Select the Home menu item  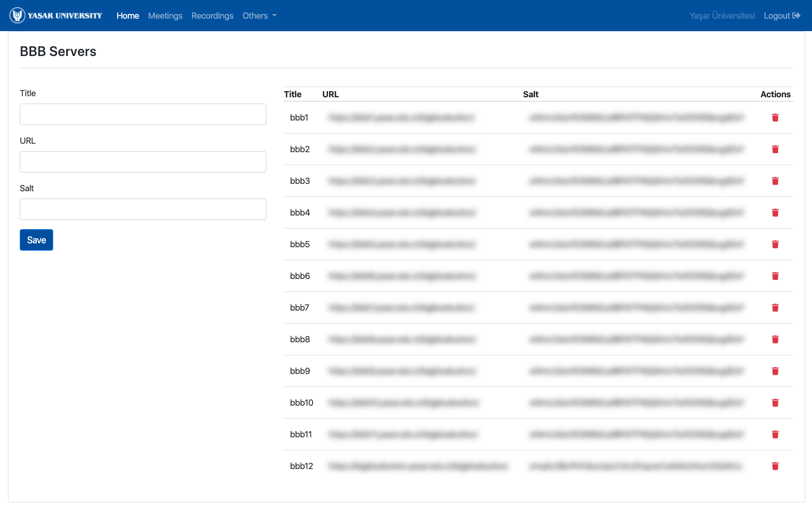point(127,15)
